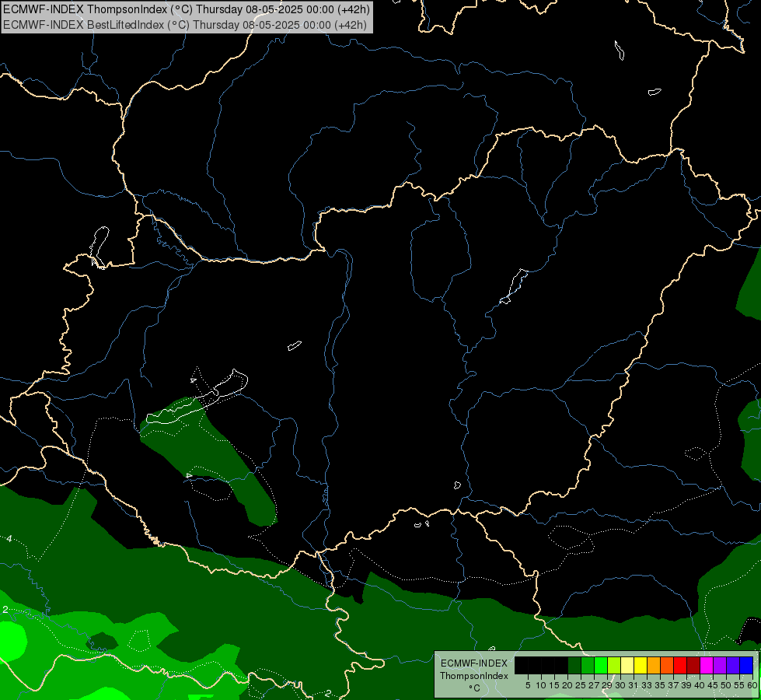The image size is (761, 700).
Task: Click the legend value 39
Action: pyautogui.click(x=686, y=685)
